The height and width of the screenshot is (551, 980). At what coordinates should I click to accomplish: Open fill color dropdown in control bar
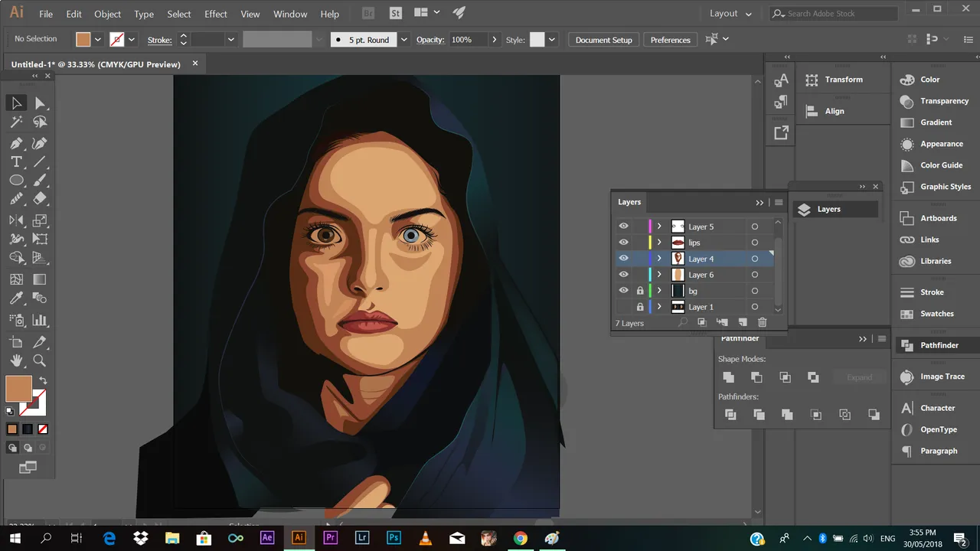point(98,40)
